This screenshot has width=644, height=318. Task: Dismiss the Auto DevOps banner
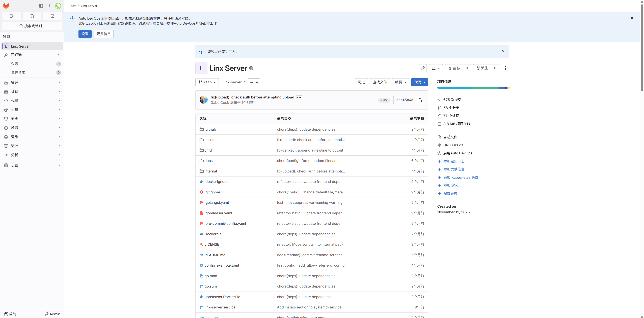632,18
